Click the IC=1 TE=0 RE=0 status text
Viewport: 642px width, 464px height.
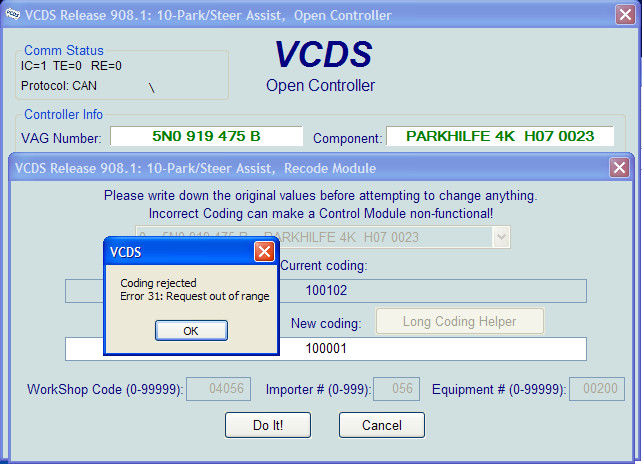pyautogui.click(x=71, y=66)
